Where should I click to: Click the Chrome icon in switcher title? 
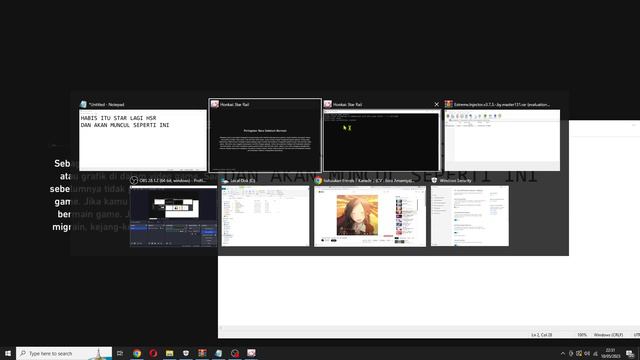[x=318, y=180]
